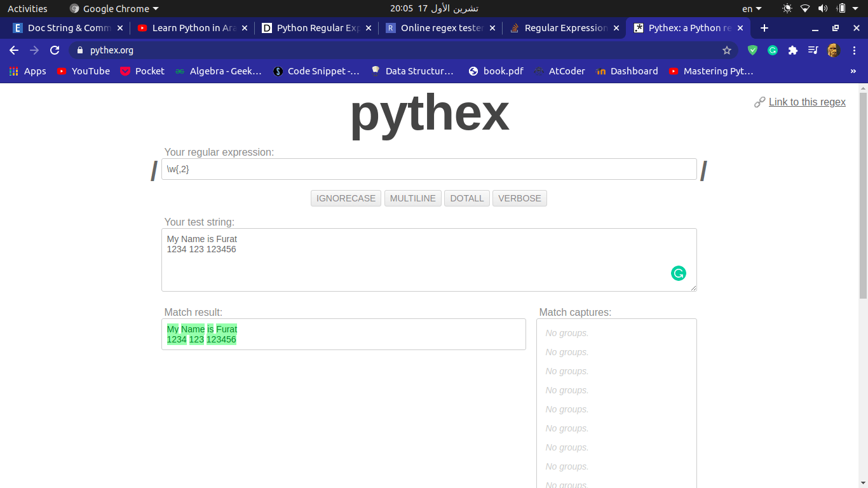The image size is (868, 488).
Task: Open the clock and calendar panel
Action: pyautogui.click(x=434, y=8)
